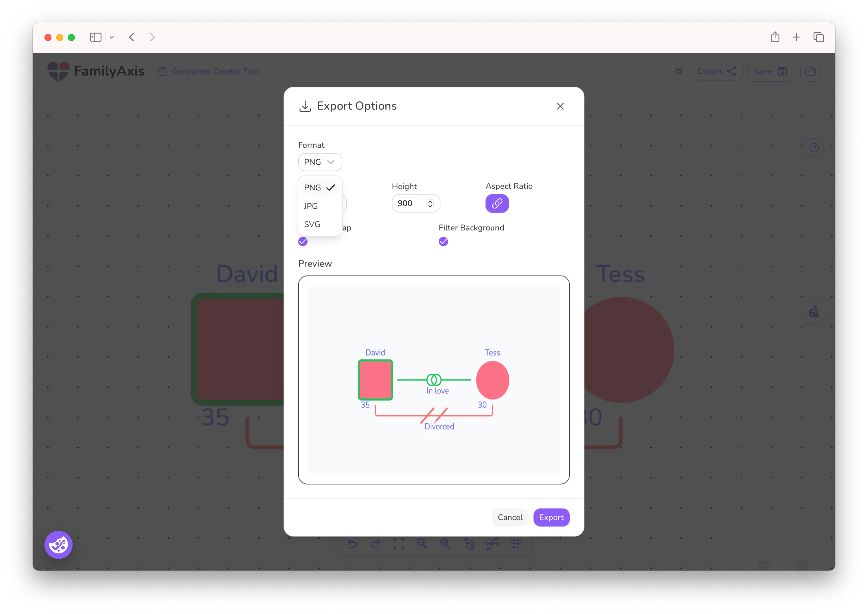This screenshot has height=614, width=868.
Task: Toggle the light theme sun icon
Action: pyautogui.click(x=679, y=71)
